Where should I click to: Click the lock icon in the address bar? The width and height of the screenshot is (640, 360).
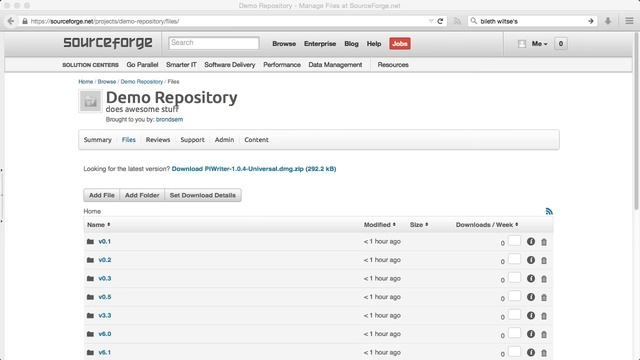tap(25, 21)
